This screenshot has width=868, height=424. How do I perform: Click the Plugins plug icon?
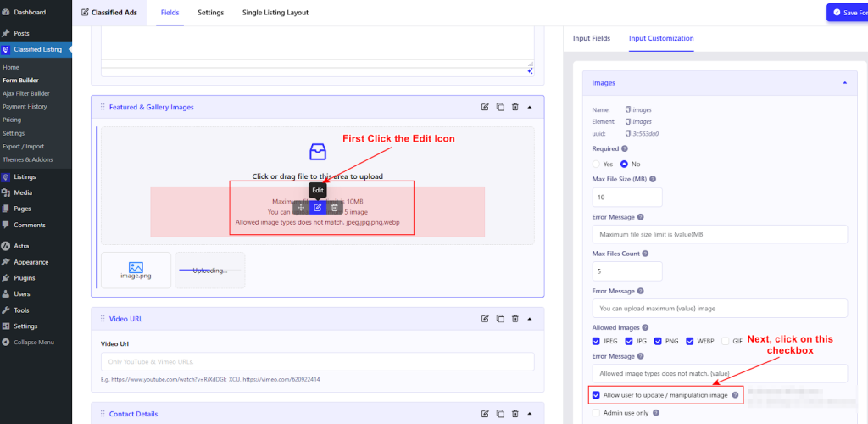(x=6, y=278)
